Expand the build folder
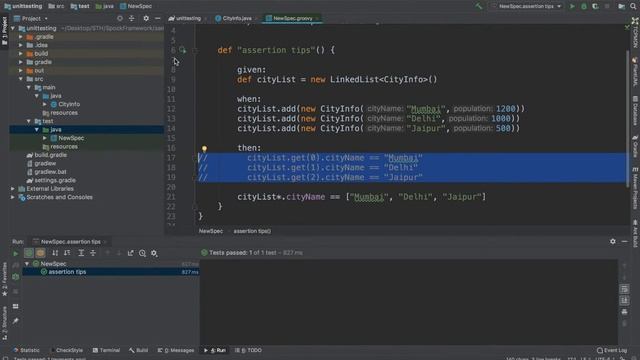Screen dimensions: 640x360 tap(21, 53)
